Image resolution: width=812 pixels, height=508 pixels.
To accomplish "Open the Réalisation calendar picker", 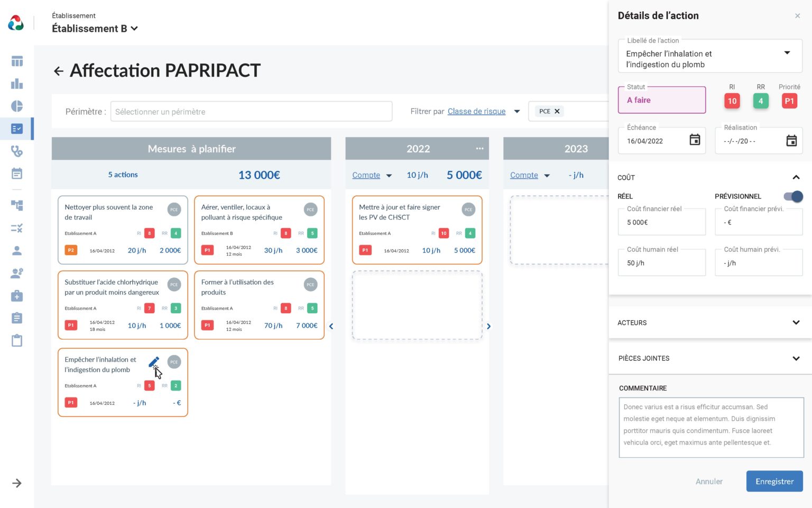I will click(x=791, y=141).
